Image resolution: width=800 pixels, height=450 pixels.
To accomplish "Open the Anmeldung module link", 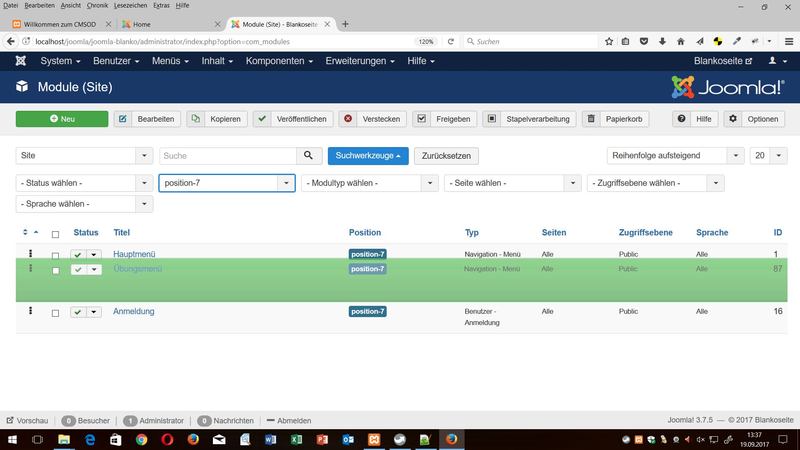I will click(134, 311).
